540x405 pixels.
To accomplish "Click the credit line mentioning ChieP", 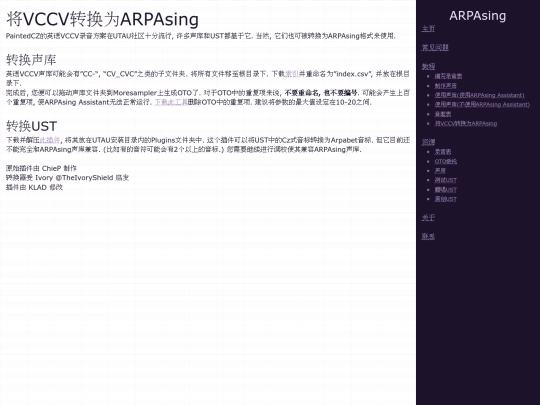I will (41, 168).
